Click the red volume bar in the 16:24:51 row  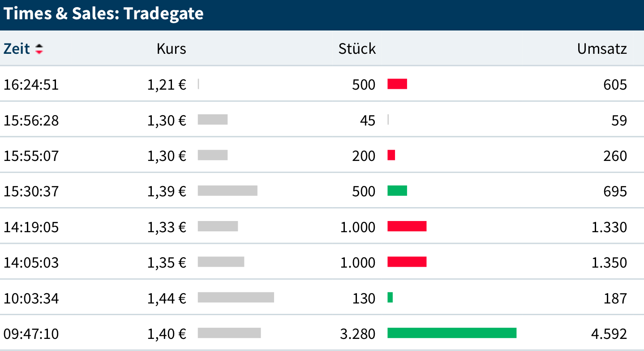pos(397,84)
